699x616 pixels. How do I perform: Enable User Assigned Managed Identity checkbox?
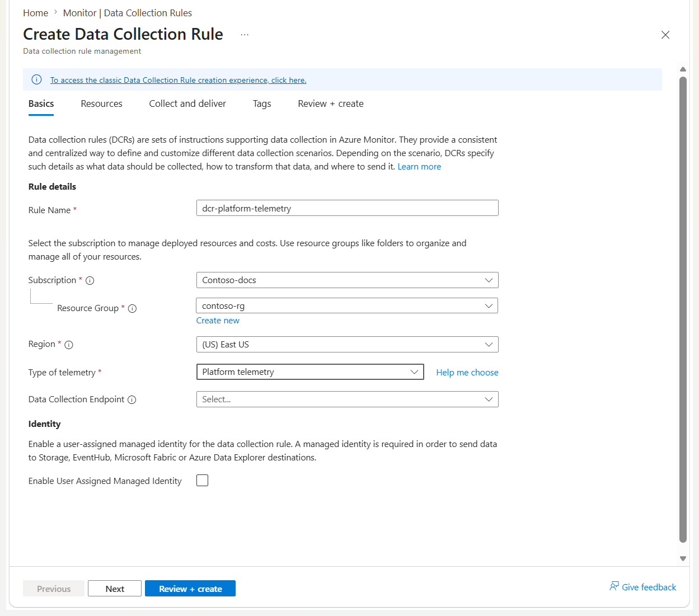coord(203,481)
